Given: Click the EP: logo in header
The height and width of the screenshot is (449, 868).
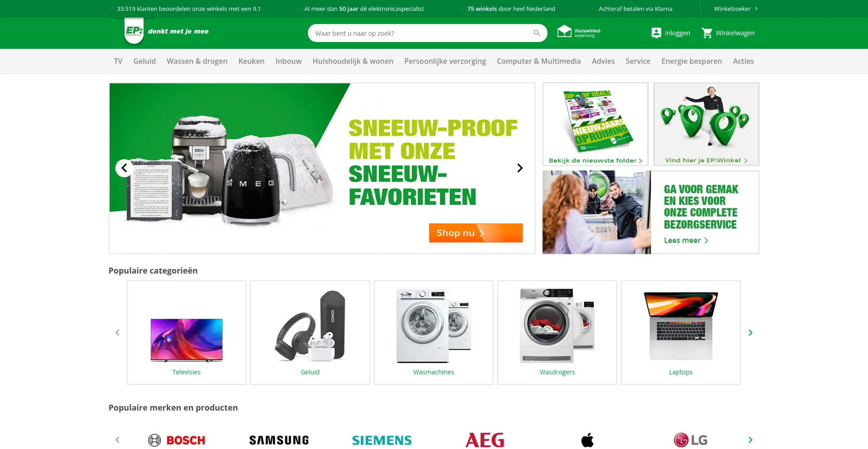Looking at the screenshot, I should point(134,31).
